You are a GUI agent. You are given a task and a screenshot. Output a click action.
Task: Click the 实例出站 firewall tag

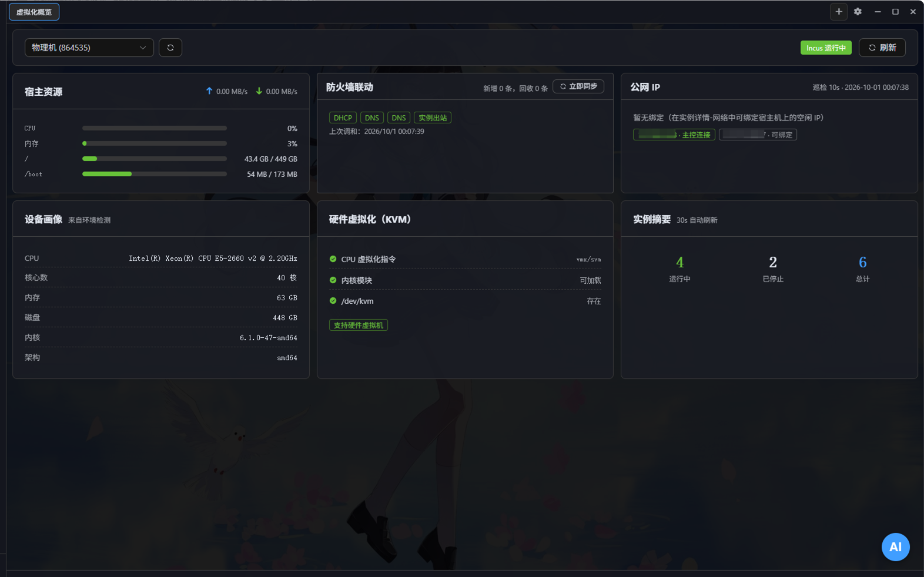433,118
